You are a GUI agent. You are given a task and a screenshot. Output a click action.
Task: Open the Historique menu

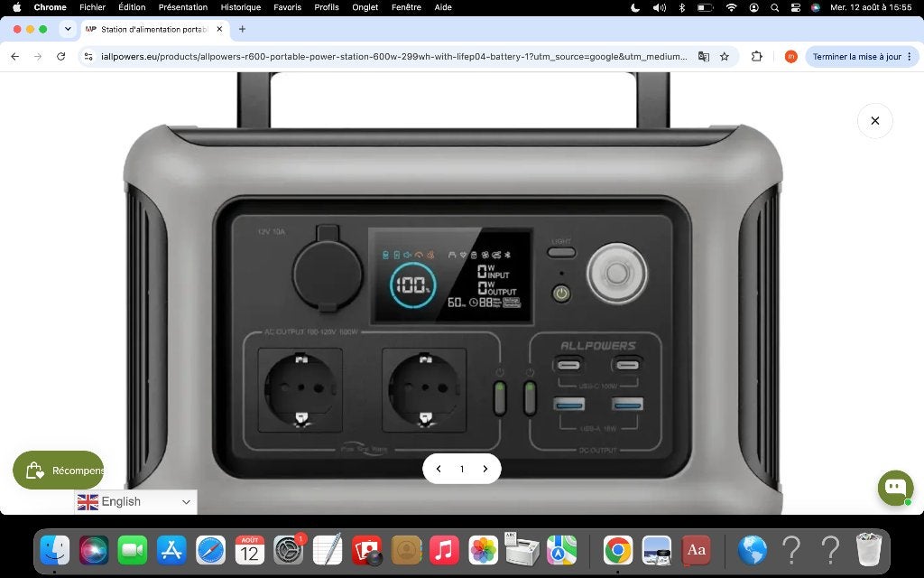point(240,7)
